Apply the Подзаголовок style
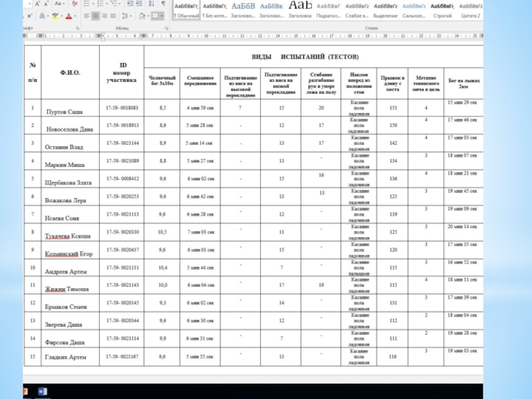 [329, 9]
